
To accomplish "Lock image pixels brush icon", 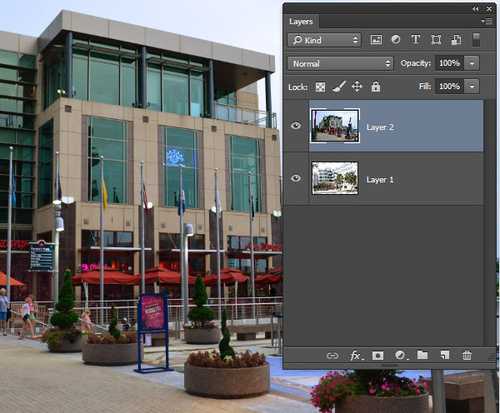I will click(x=339, y=87).
